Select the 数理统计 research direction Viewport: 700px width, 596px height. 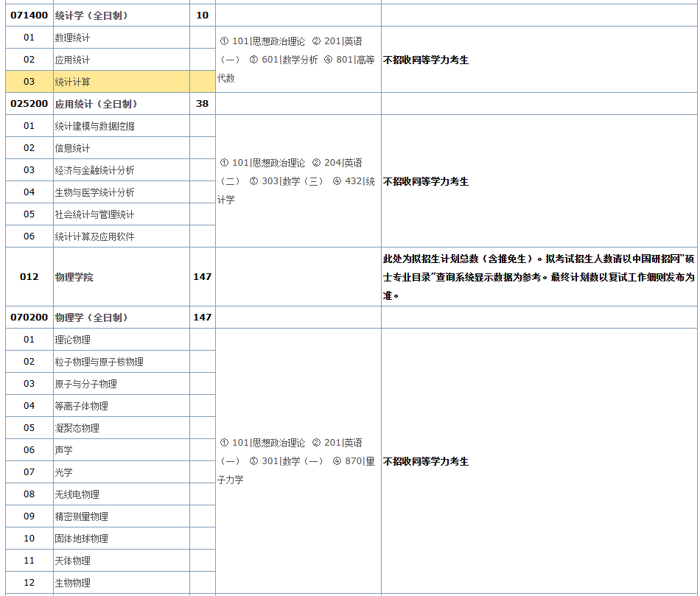[72, 38]
